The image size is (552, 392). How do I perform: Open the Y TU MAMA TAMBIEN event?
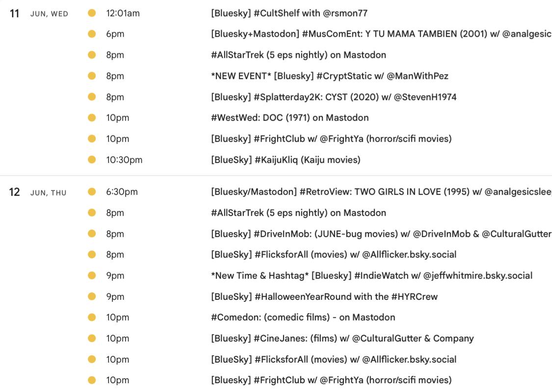coord(381,34)
